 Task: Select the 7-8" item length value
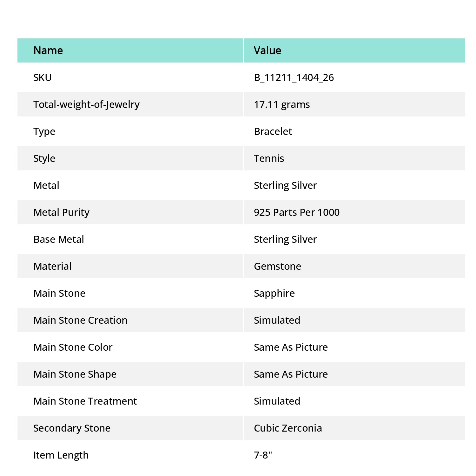[263, 455]
